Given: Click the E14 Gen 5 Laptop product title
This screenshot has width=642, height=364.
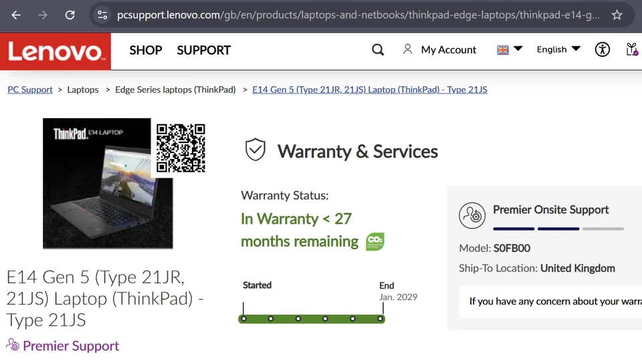Looking at the screenshot, I should 105,299.
